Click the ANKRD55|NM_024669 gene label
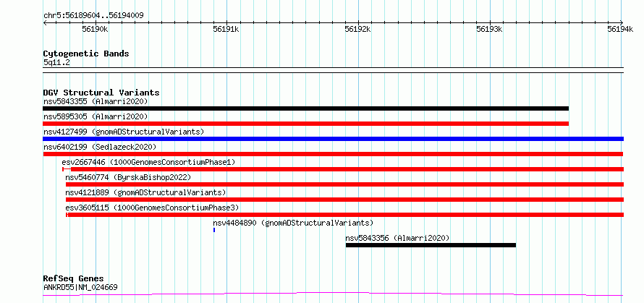The height and width of the screenshot is (303, 644). click(x=80, y=287)
